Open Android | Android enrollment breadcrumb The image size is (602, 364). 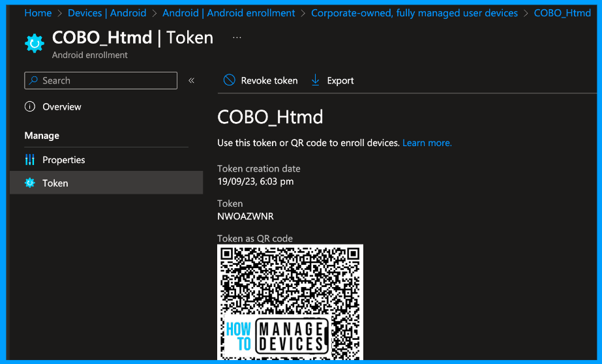pos(228,13)
